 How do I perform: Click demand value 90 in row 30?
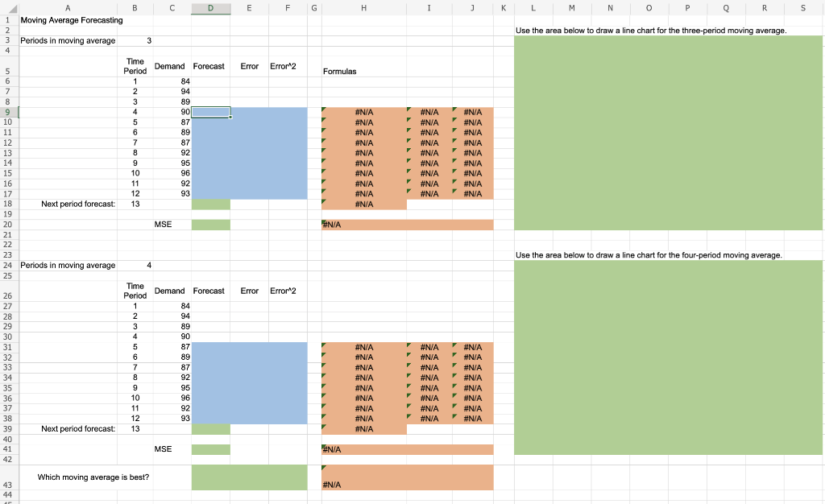click(185, 337)
